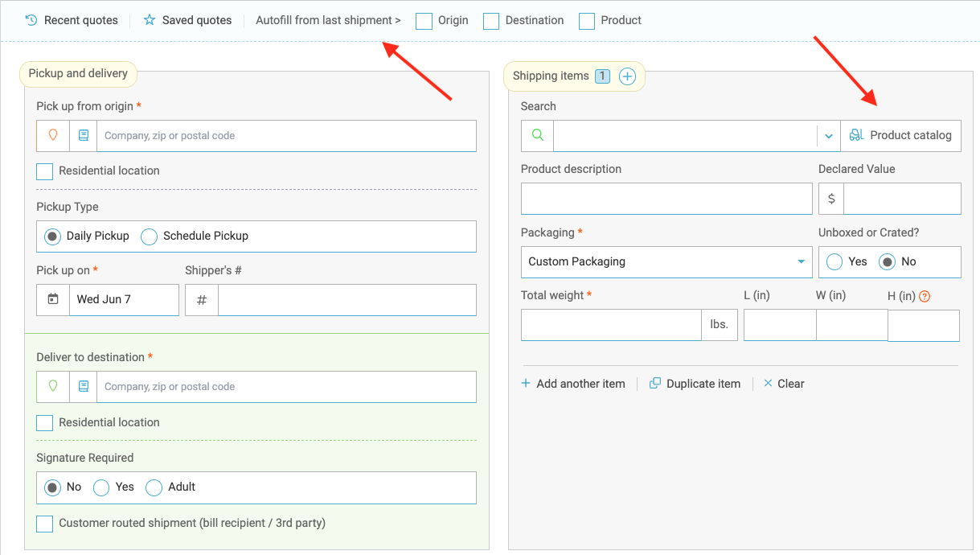980x555 pixels.
Task: Select Adult for Signature Required
Action: [154, 487]
